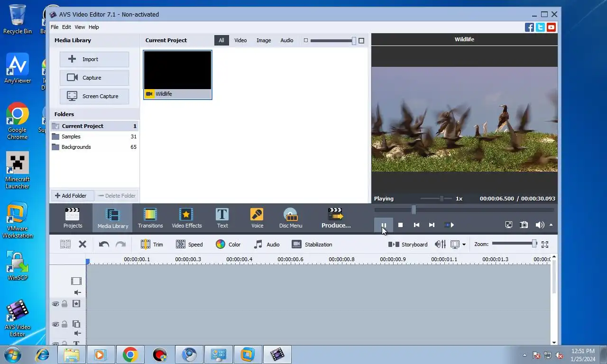Click the large thumbnails icon

click(x=361, y=41)
